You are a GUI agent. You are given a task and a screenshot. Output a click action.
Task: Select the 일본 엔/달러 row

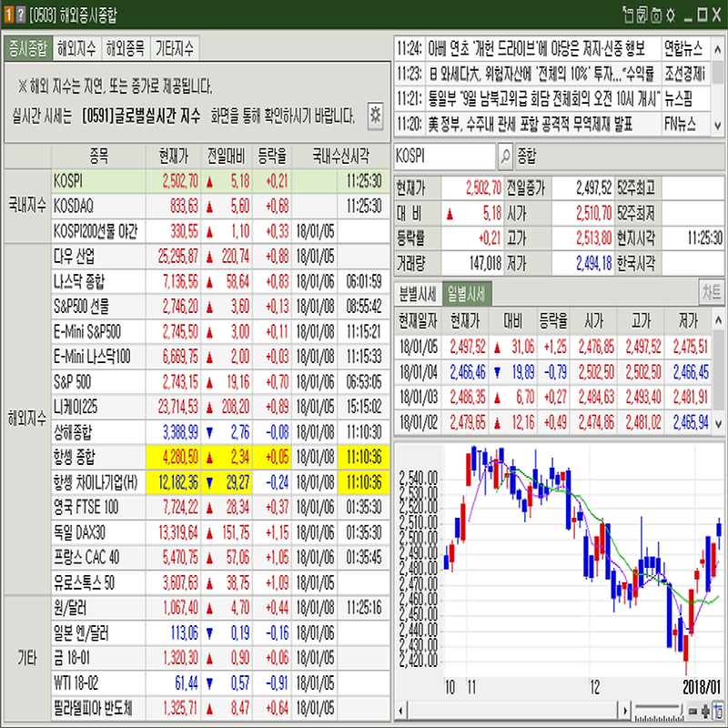click(x=220, y=632)
